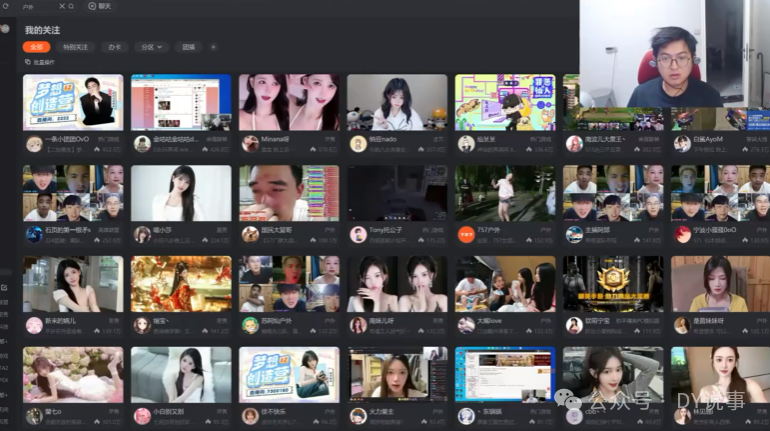Click the refresh icon in the top bar

point(6,6)
